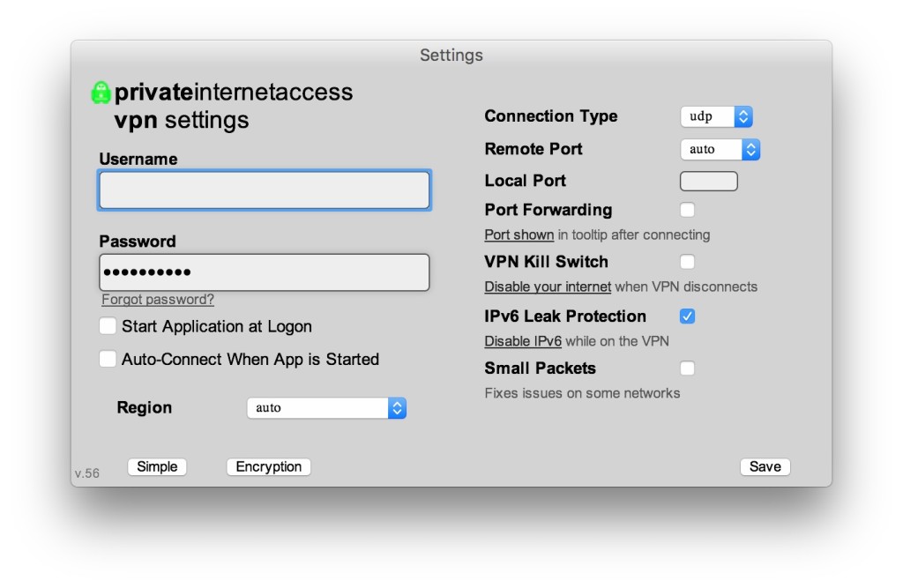Expand the Region selector

pyautogui.click(x=326, y=408)
